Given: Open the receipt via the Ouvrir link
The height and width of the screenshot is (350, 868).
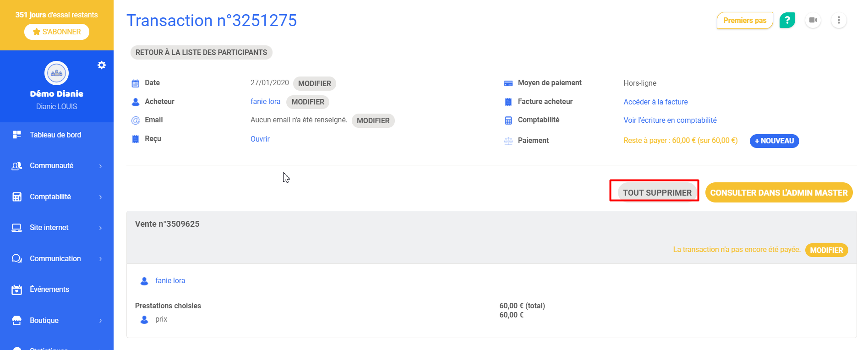Looking at the screenshot, I should click(x=260, y=139).
